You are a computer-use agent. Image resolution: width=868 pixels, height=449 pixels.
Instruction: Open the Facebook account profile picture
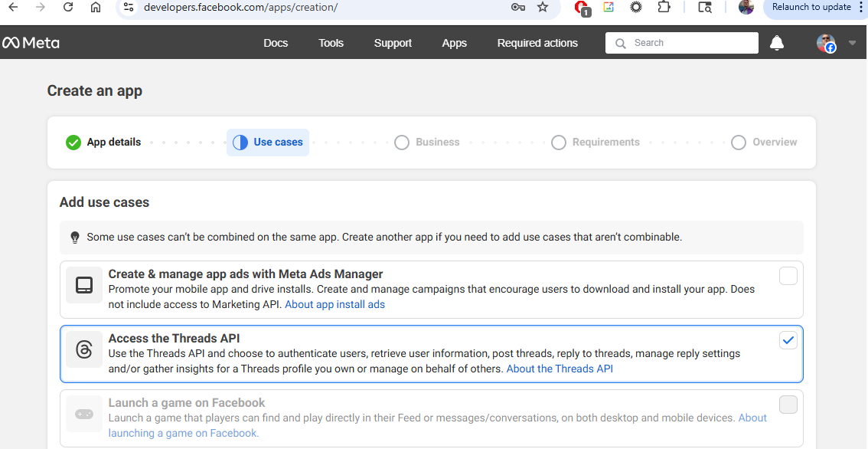pos(826,43)
